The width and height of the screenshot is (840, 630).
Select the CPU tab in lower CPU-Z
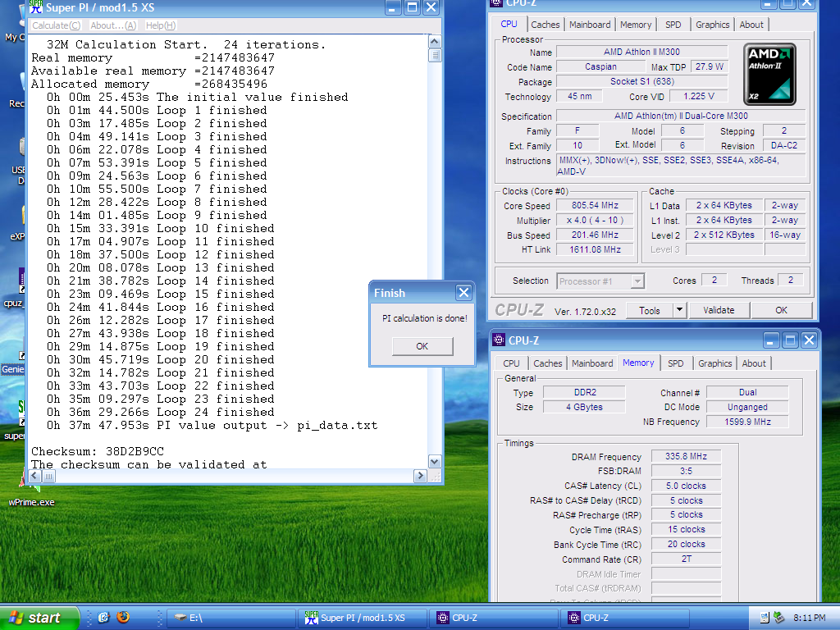click(511, 363)
